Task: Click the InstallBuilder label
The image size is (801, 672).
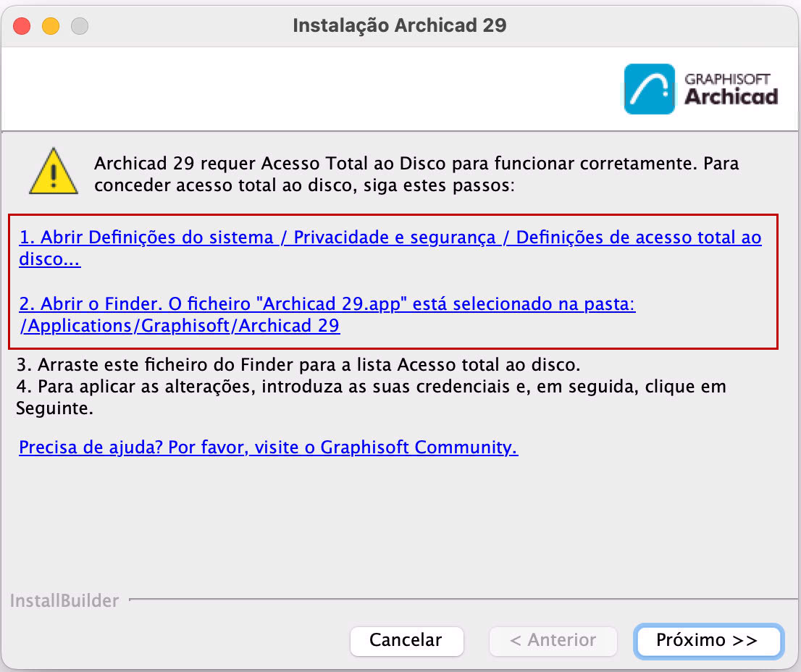Action: (64, 600)
